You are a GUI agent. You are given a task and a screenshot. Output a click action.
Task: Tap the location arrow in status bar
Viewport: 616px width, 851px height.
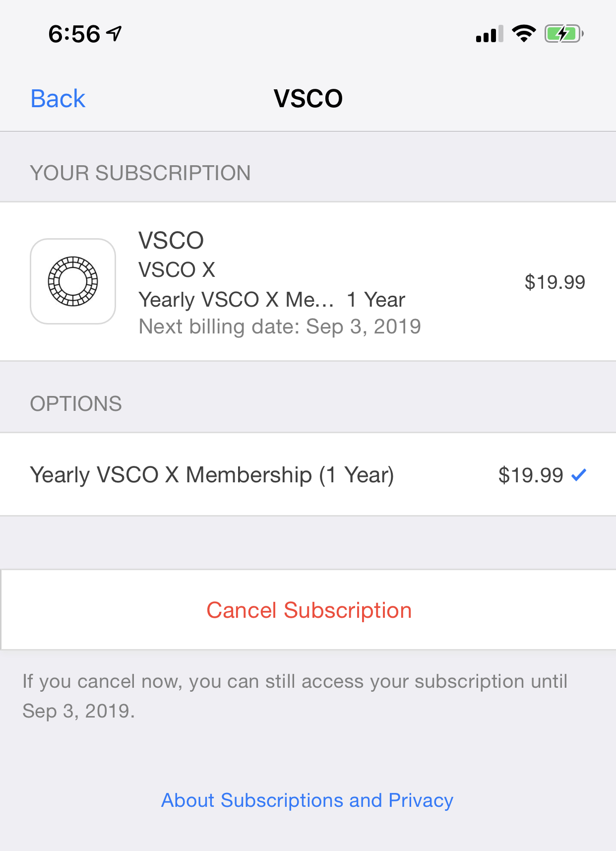tap(115, 34)
